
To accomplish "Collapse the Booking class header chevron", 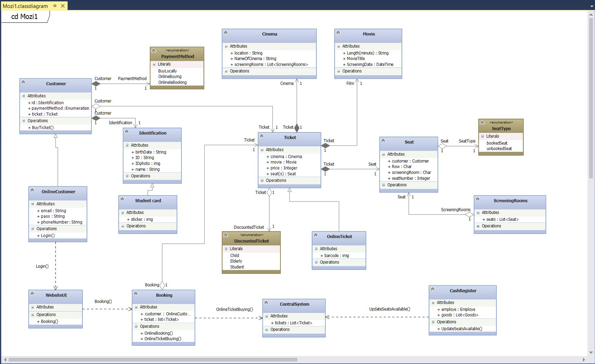I will coord(136,293).
